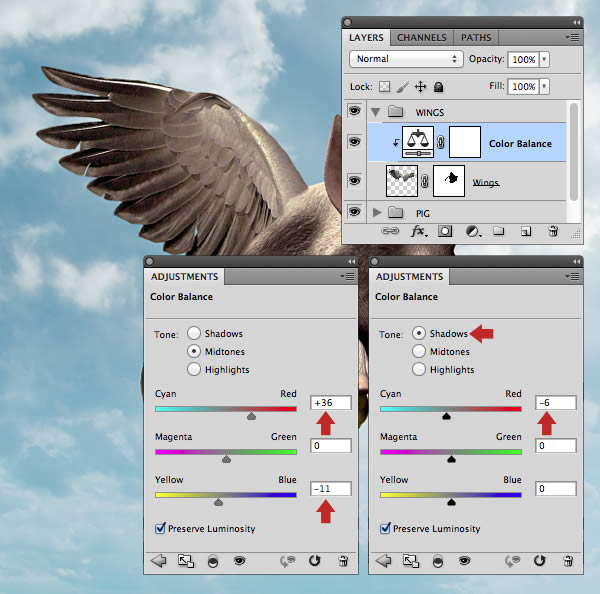Image resolution: width=600 pixels, height=594 pixels.
Task: Hide the Wings layer
Action: (354, 181)
